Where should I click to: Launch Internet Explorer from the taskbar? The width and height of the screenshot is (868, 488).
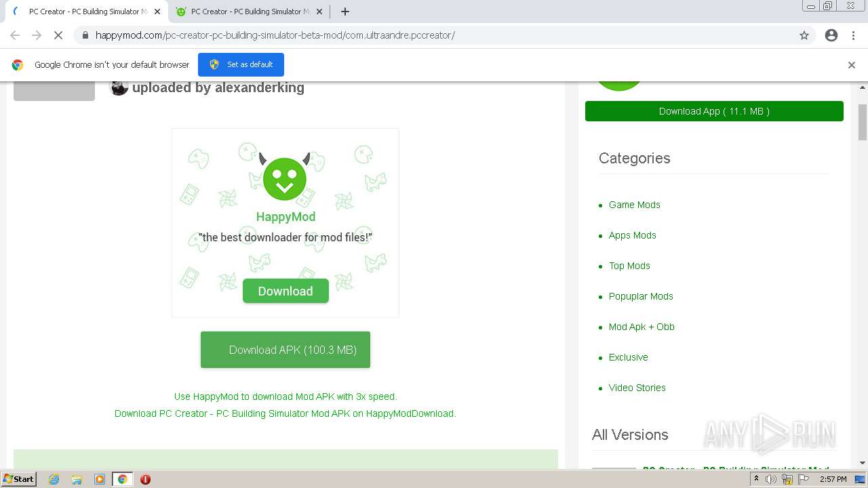click(x=54, y=479)
